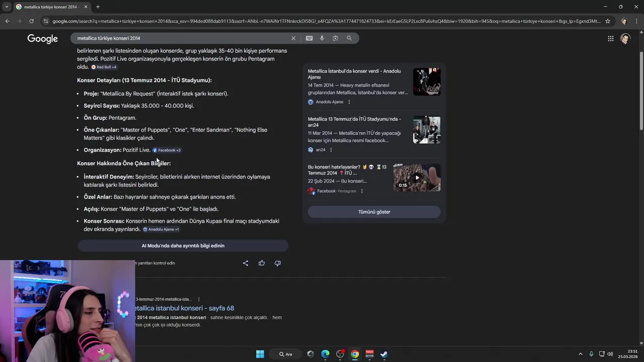Viewport: 644px width, 362px height.
Task: Click the an24 article thumbnail
Action: 427,130
